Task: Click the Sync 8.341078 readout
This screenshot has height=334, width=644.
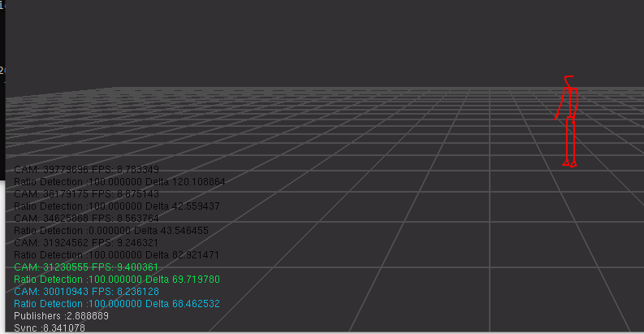Action: (x=49, y=327)
